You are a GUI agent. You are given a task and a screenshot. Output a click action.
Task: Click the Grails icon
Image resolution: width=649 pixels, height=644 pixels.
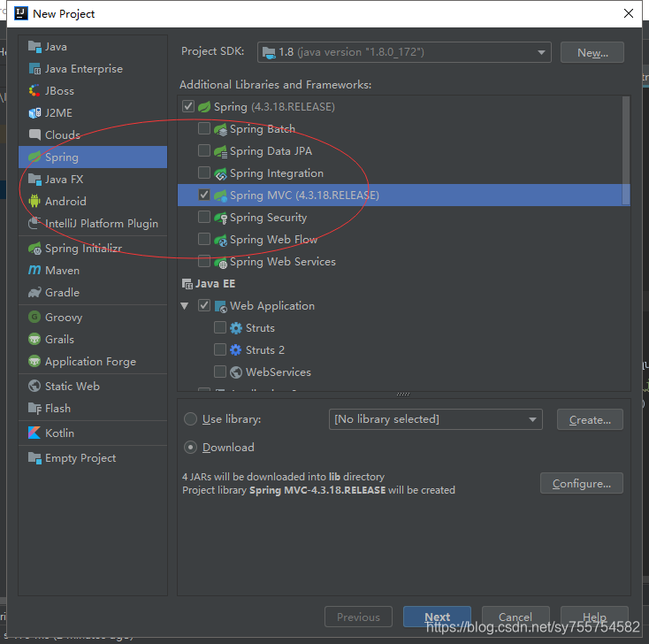point(34,339)
